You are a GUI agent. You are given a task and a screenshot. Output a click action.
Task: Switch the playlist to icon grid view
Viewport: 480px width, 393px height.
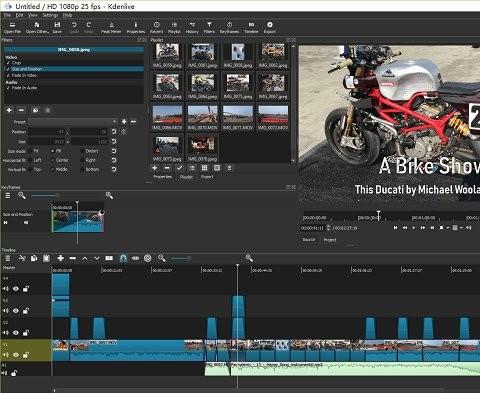205,168
